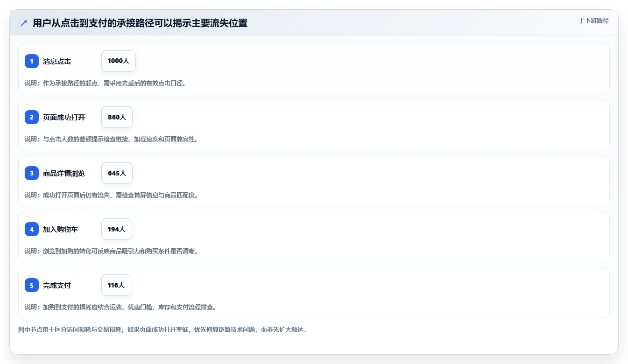
Task: Click the arrow icon beside the title
Action: point(24,23)
